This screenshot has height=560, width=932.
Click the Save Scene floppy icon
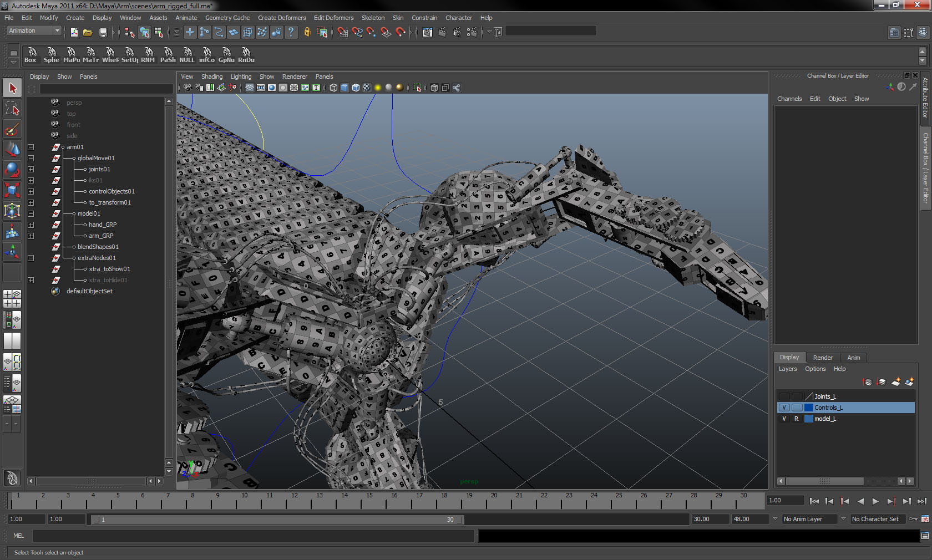click(103, 32)
